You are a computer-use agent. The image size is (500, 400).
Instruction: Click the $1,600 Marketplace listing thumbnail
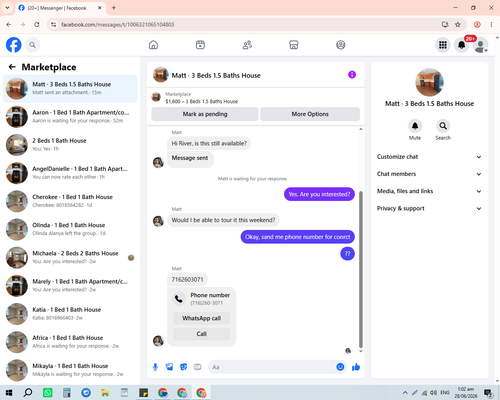(156, 97)
